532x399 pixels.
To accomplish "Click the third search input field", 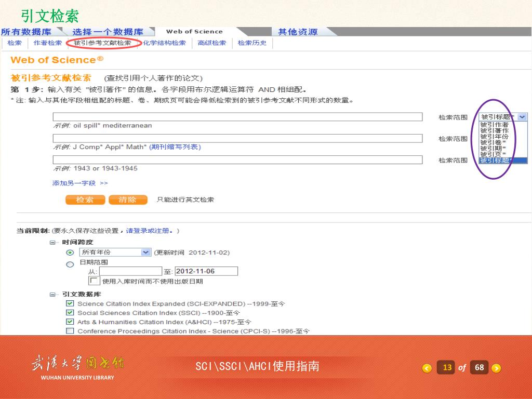I will pos(237,159).
